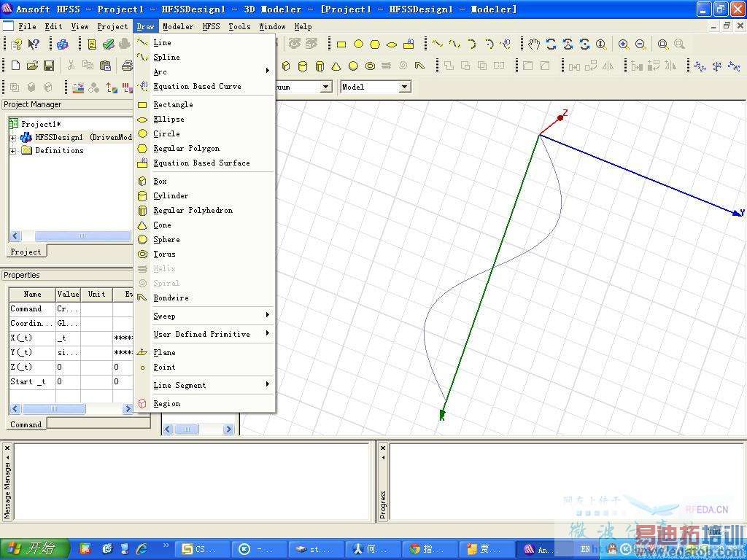Switch to the Command tab in Properties
The width and height of the screenshot is (747, 560).
(x=26, y=424)
